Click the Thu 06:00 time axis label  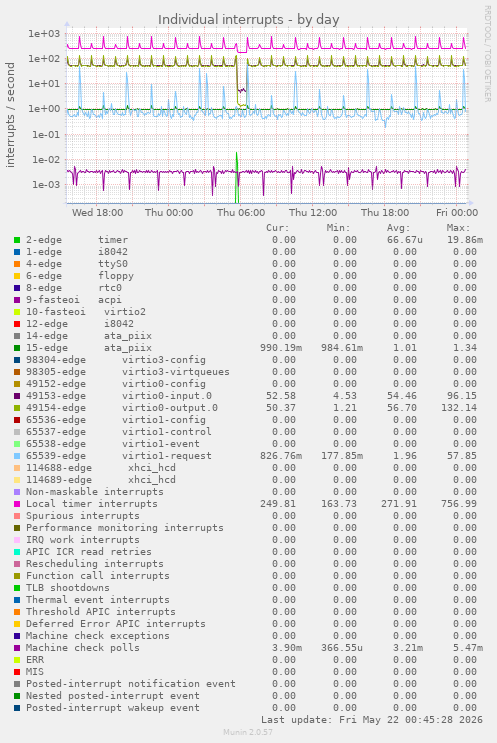(x=241, y=213)
